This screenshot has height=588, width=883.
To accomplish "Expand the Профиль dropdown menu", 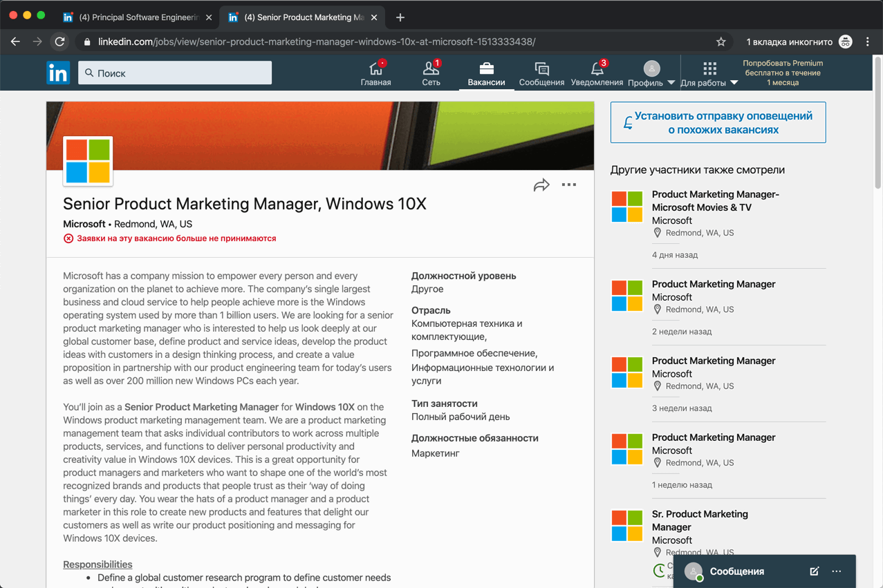I will click(x=651, y=73).
